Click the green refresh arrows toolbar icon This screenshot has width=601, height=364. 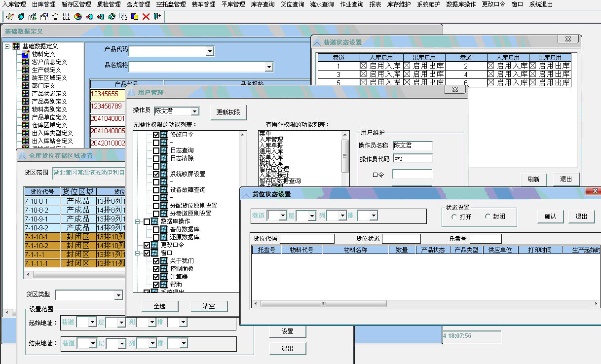pos(112,17)
